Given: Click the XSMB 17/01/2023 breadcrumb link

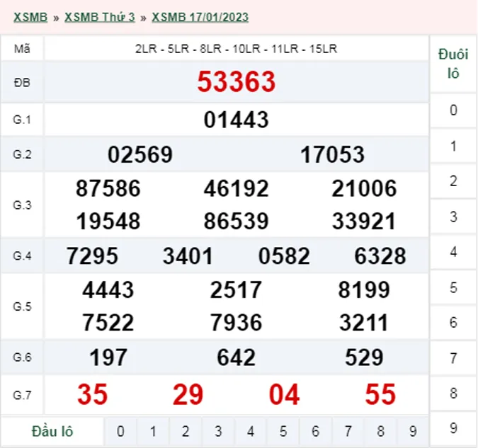Looking at the screenshot, I should coord(200,17).
